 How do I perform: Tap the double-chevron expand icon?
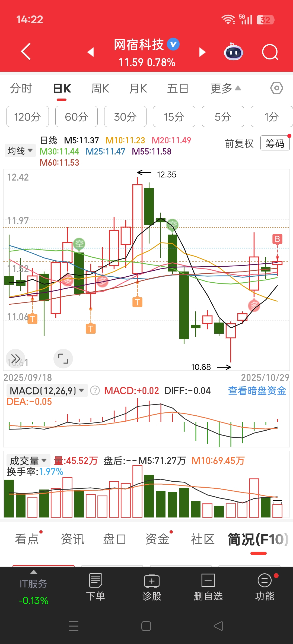click(15, 359)
